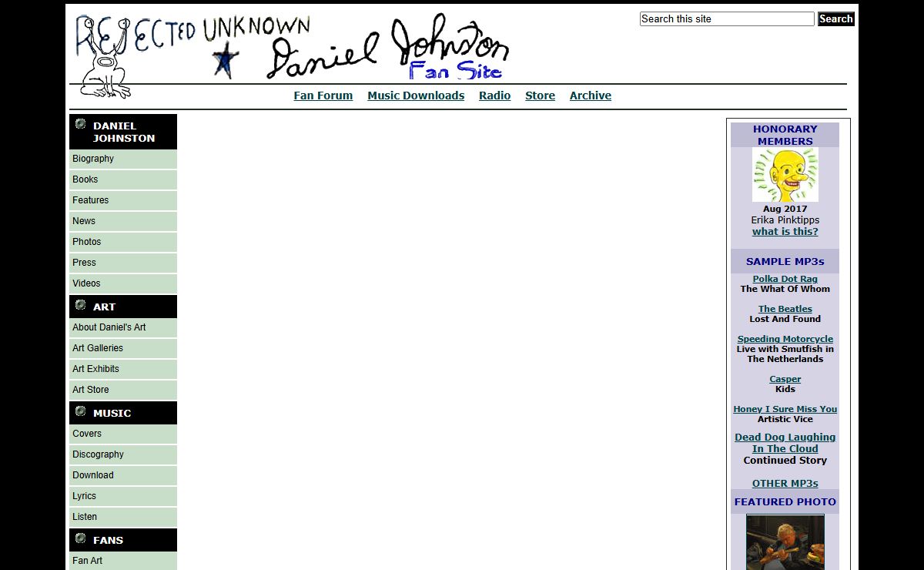The width and height of the screenshot is (924, 570).
Task: Play Honey I Sure Miss You MP3
Action: (x=785, y=409)
